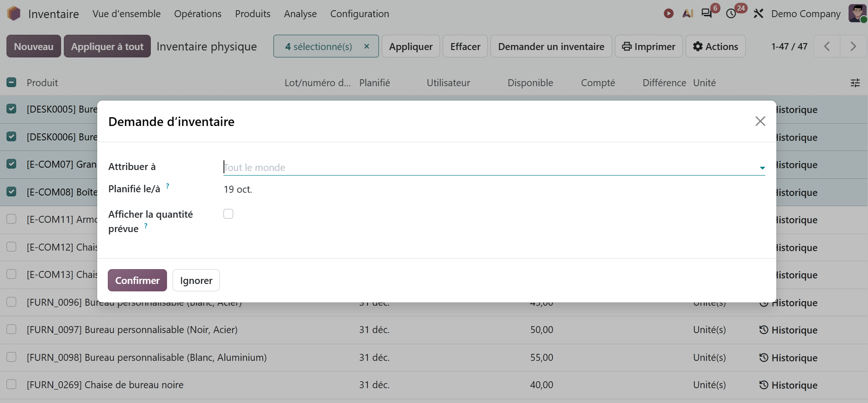The height and width of the screenshot is (403, 868).
Task: Show help for Planifié le/à
Action: pyautogui.click(x=167, y=186)
